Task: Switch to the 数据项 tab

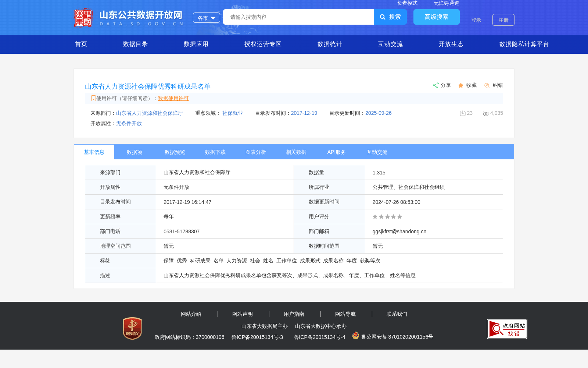Action: click(x=135, y=152)
